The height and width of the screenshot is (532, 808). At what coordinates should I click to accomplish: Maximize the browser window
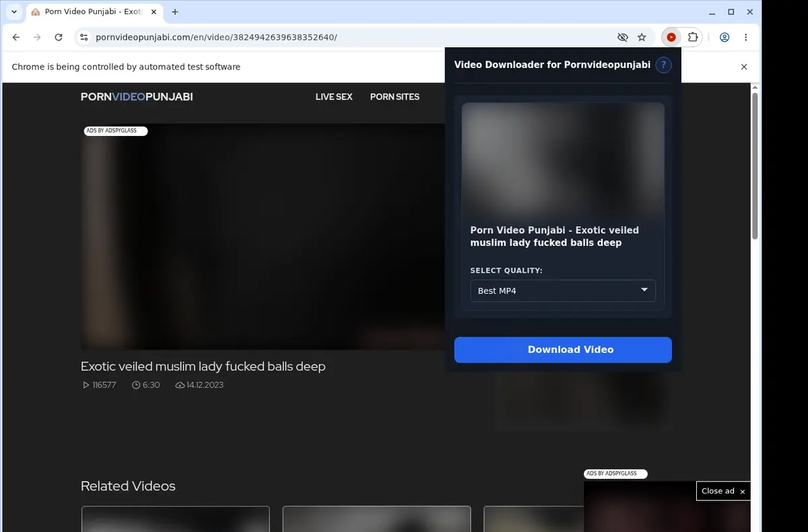(x=731, y=12)
